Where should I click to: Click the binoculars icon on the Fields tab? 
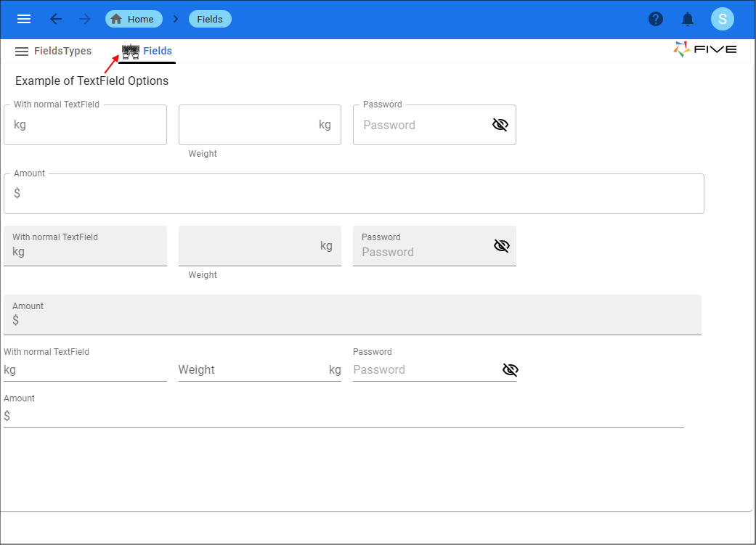coord(130,51)
